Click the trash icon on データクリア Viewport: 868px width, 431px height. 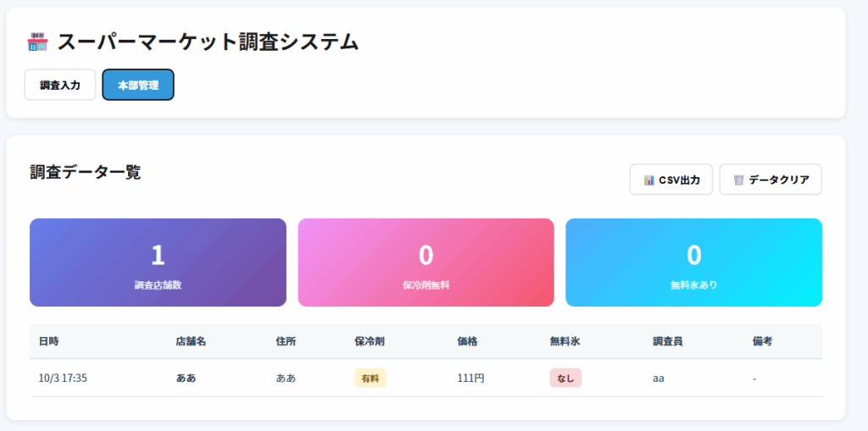(739, 180)
